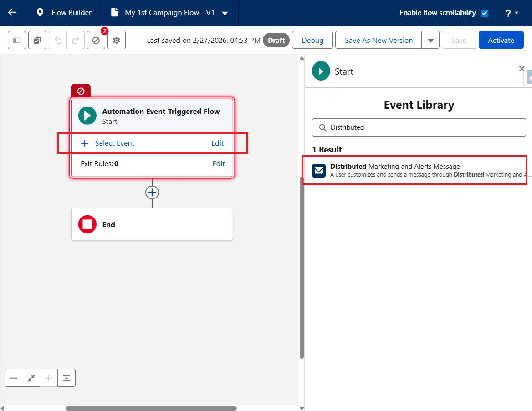The width and height of the screenshot is (532, 411).
Task: Click the redo arrow icon
Action: (x=76, y=41)
